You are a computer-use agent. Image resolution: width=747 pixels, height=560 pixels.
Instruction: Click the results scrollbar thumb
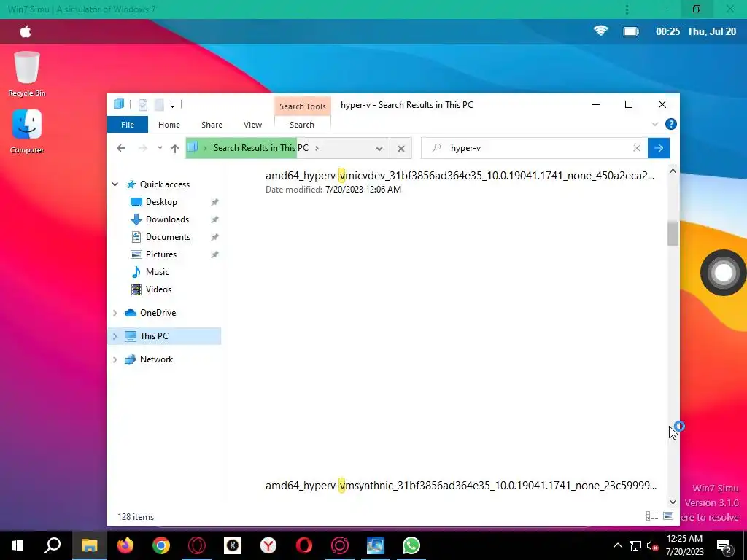point(673,233)
